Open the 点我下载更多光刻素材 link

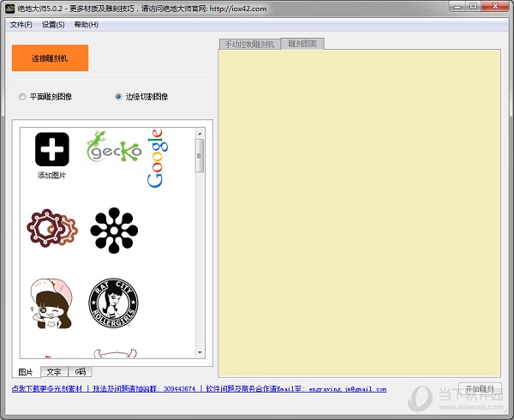coord(47,389)
